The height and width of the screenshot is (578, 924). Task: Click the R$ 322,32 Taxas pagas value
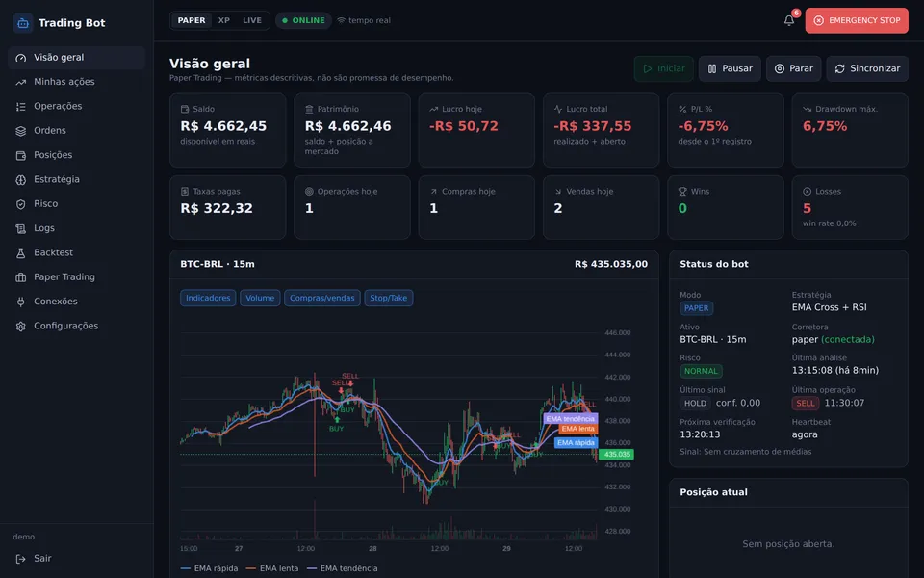pos(217,208)
